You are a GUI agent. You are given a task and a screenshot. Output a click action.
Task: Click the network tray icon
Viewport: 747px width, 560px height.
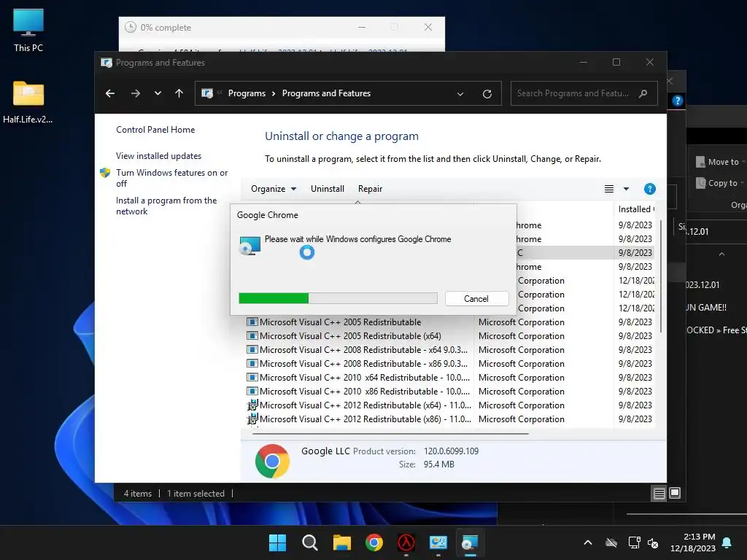tap(634, 542)
